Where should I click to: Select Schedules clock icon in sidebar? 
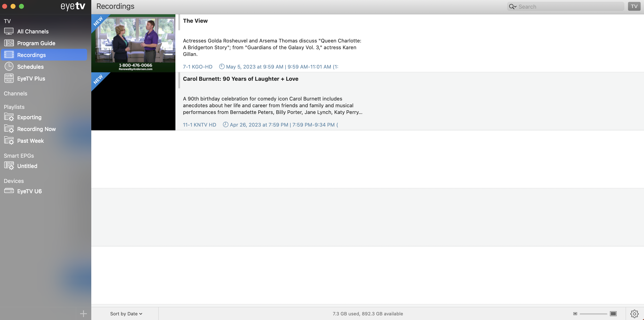coord(9,66)
